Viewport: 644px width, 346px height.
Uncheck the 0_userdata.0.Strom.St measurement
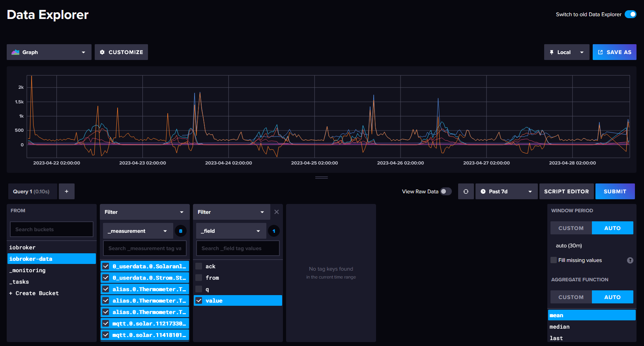coord(106,278)
